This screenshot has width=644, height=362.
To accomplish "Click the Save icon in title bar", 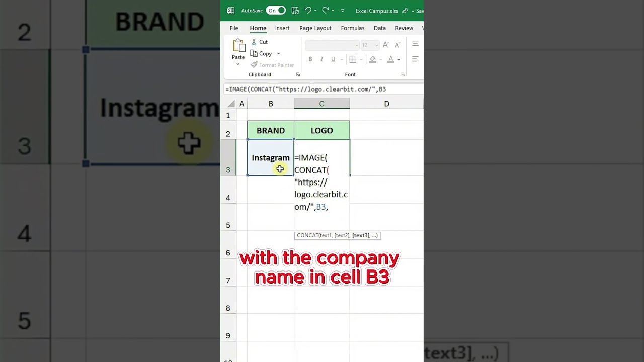I will tap(295, 10).
